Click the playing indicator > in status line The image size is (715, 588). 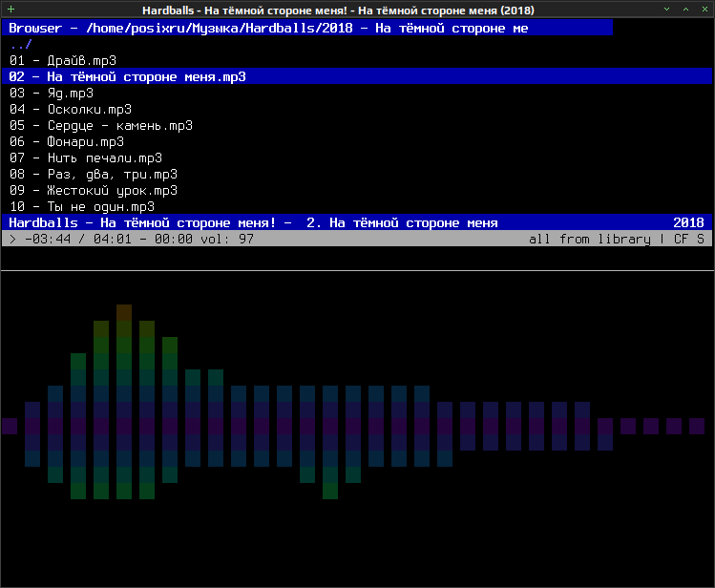point(12,240)
